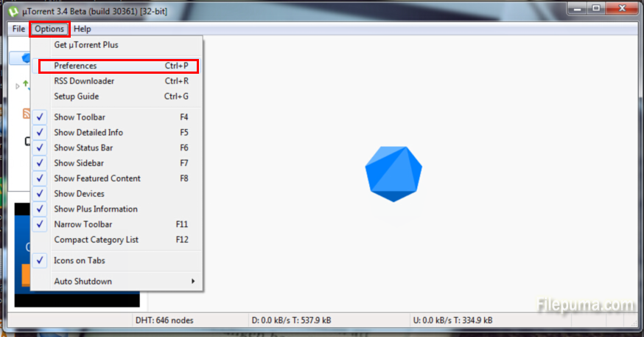Screen dimensions: 644x337
Task: Enable Compact Category List
Action: (x=96, y=240)
